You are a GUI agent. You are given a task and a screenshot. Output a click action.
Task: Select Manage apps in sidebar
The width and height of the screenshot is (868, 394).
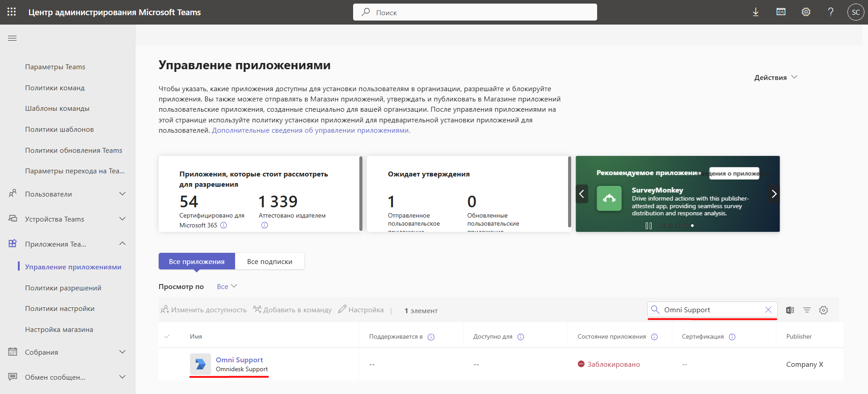click(73, 267)
